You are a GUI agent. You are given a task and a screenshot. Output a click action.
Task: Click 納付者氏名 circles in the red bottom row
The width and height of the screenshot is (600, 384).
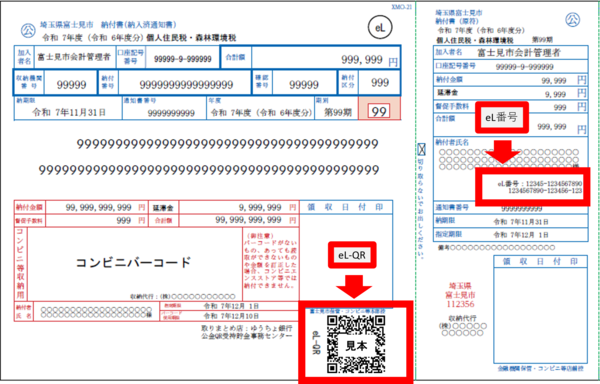(96, 312)
